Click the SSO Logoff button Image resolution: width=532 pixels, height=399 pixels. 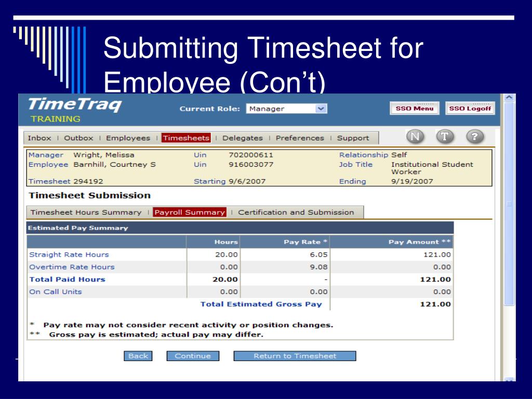(470, 109)
